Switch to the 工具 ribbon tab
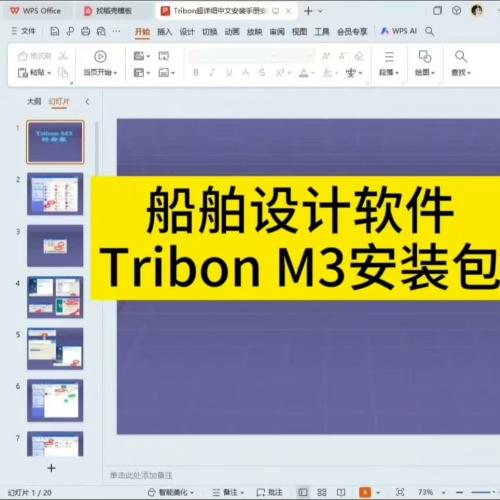The height and width of the screenshot is (500, 500). 322,32
